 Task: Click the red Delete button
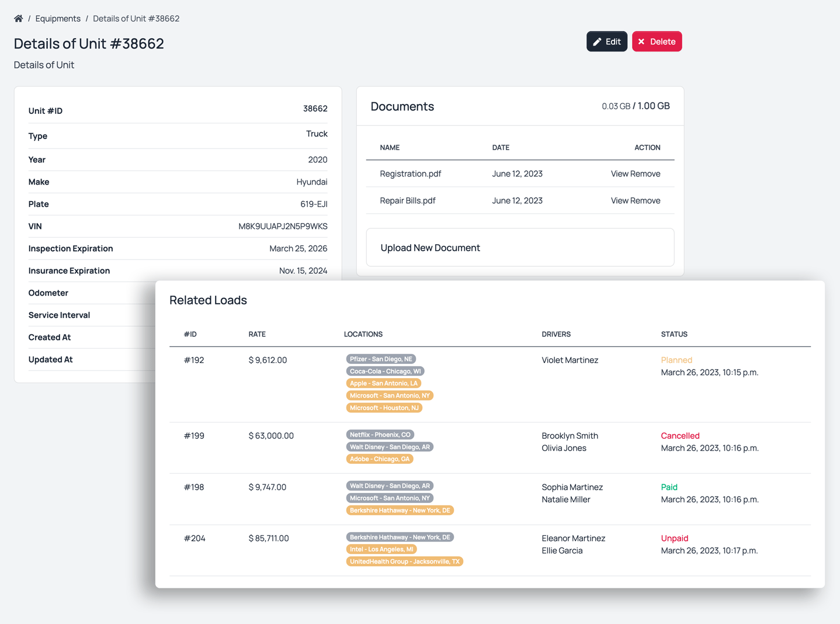[x=657, y=41]
